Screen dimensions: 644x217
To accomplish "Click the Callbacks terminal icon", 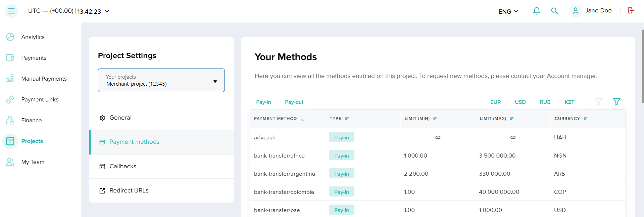I will tap(102, 167).
